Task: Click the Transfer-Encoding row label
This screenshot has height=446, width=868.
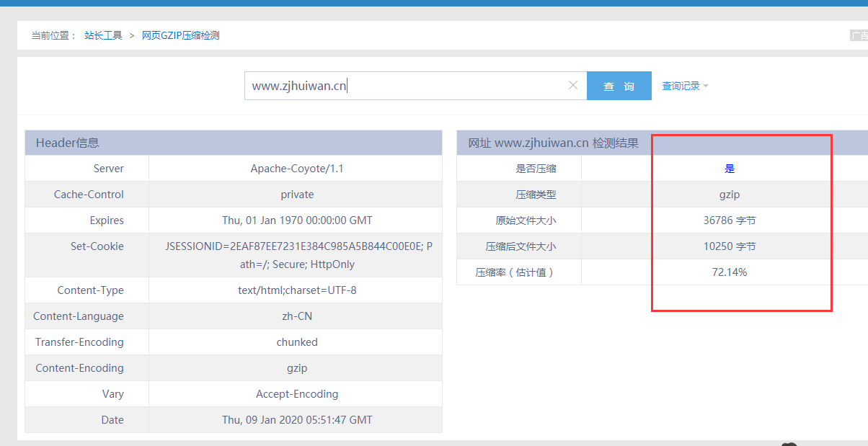Action: [x=79, y=342]
